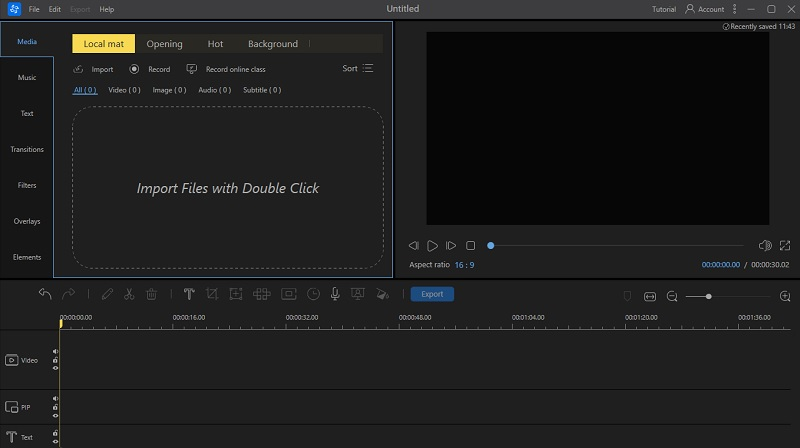The width and height of the screenshot is (800, 448).
Task: Filter media by Audio ( 0 )
Action: (x=214, y=90)
